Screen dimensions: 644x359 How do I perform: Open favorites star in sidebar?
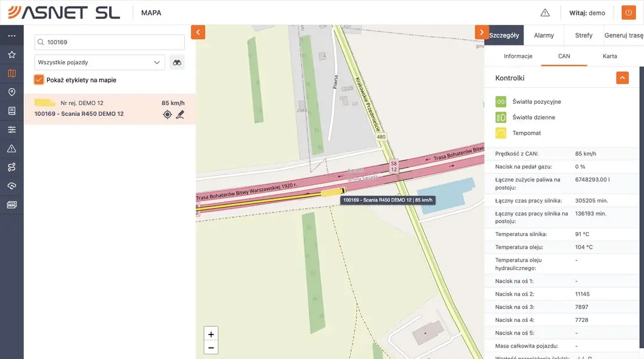tap(11, 55)
